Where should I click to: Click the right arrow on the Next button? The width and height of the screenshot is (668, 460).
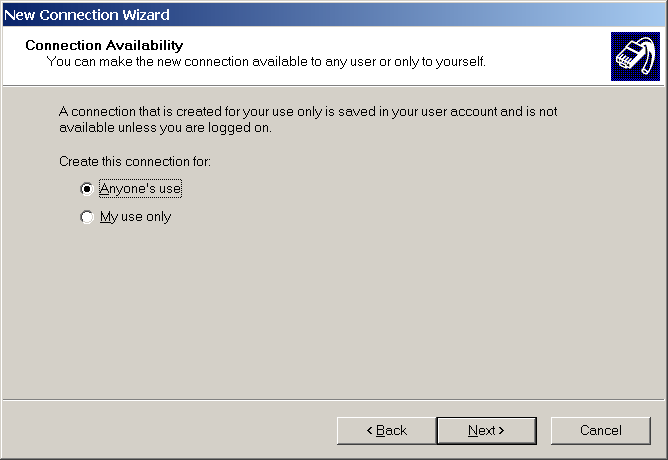(501, 430)
